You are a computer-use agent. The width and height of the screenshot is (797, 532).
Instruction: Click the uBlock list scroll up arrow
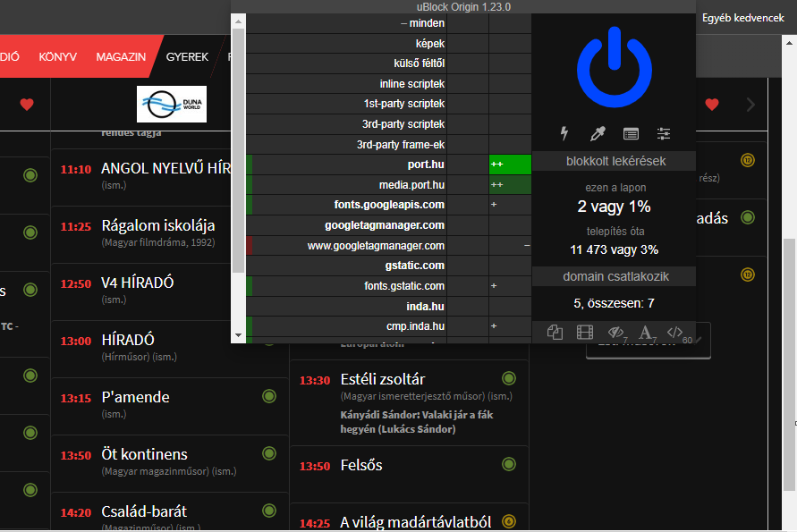coord(238,21)
